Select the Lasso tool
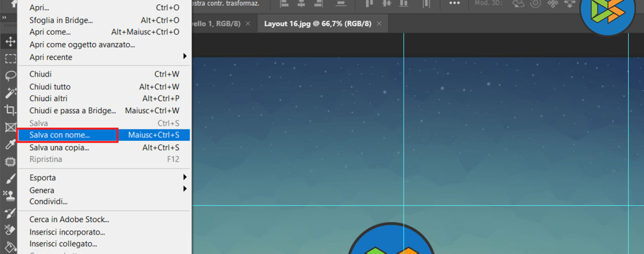 tap(10, 76)
